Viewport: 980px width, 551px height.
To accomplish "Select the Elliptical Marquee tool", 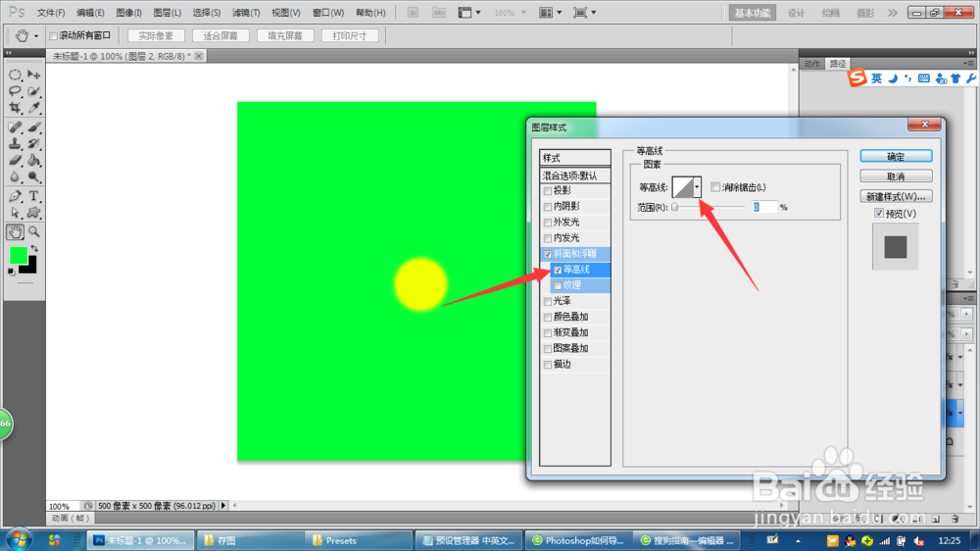I will tap(15, 75).
